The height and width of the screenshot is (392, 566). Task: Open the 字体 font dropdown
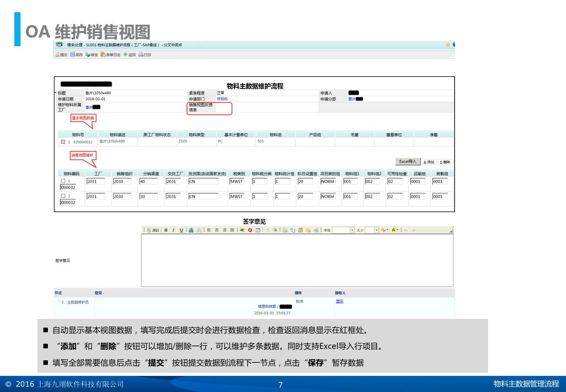(x=352, y=230)
